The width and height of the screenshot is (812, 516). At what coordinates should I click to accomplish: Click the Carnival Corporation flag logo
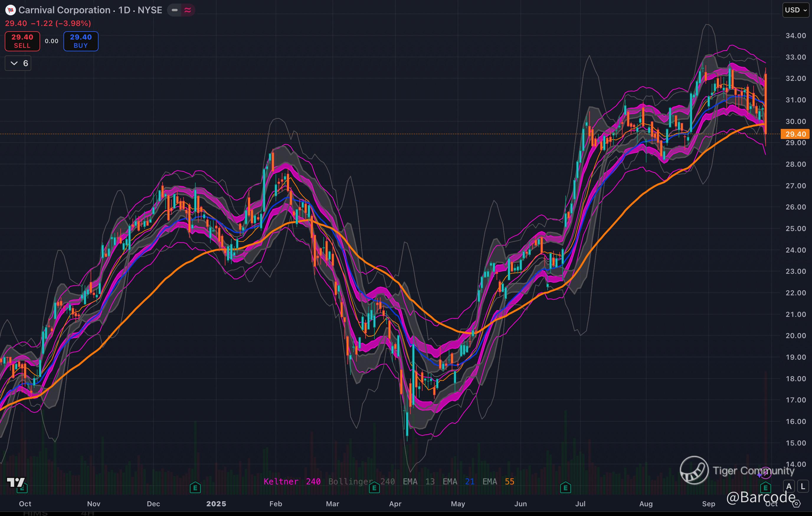10,10
